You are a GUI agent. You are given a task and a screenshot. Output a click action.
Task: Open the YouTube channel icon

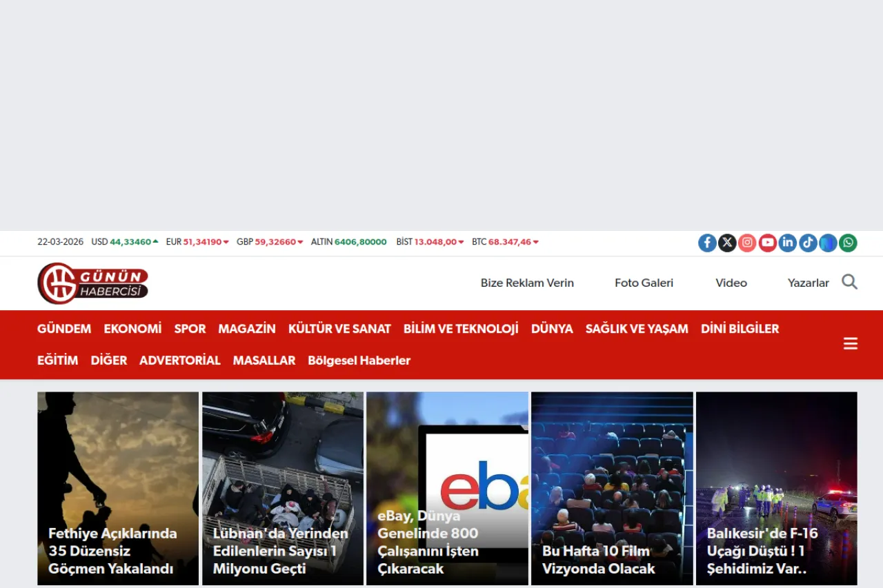click(x=767, y=243)
